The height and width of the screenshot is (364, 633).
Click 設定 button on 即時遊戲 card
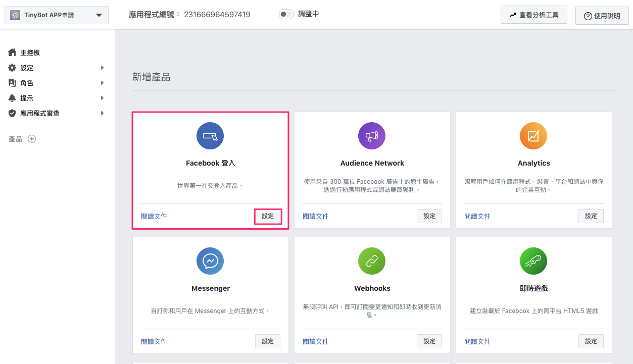click(x=591, y=341)
